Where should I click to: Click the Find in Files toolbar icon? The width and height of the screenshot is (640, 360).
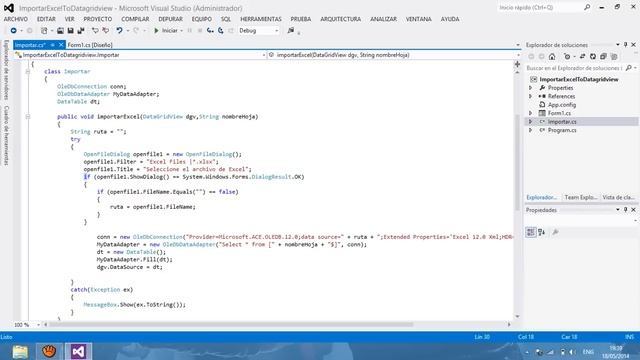click(x=291, y=31)
